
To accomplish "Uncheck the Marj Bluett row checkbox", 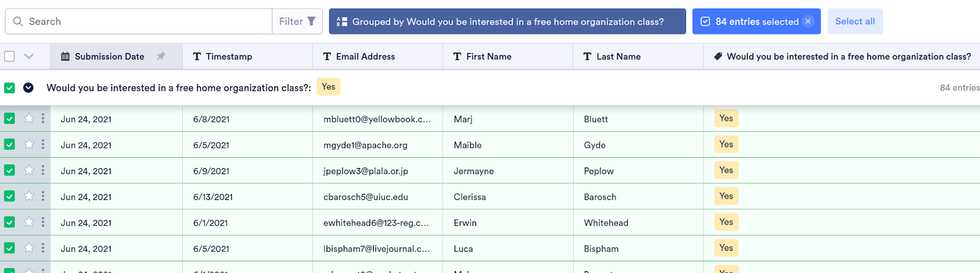I will tap(10, 118).
